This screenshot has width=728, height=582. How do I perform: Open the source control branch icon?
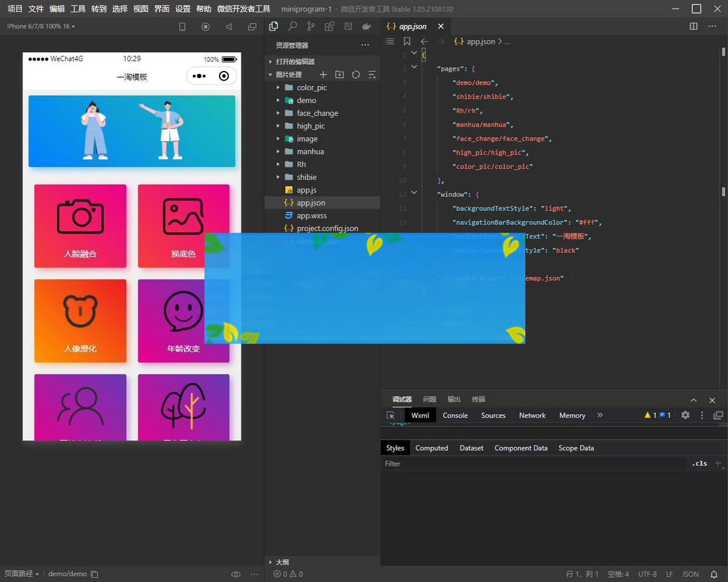[311, 27]
